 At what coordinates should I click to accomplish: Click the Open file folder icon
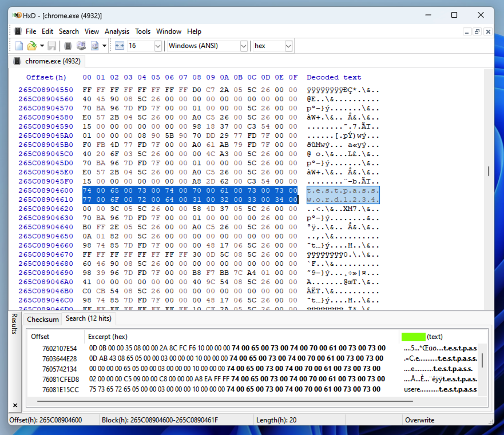(x=31, y=46)
